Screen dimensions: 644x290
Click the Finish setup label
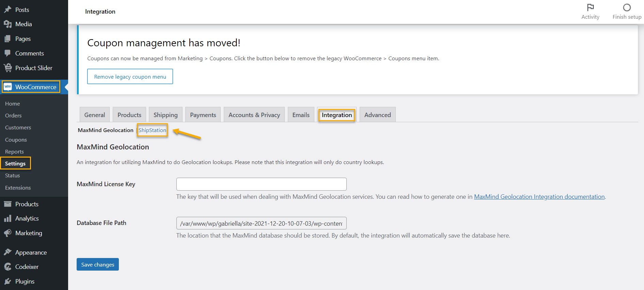pyautogui.click(x=627, y=17)
